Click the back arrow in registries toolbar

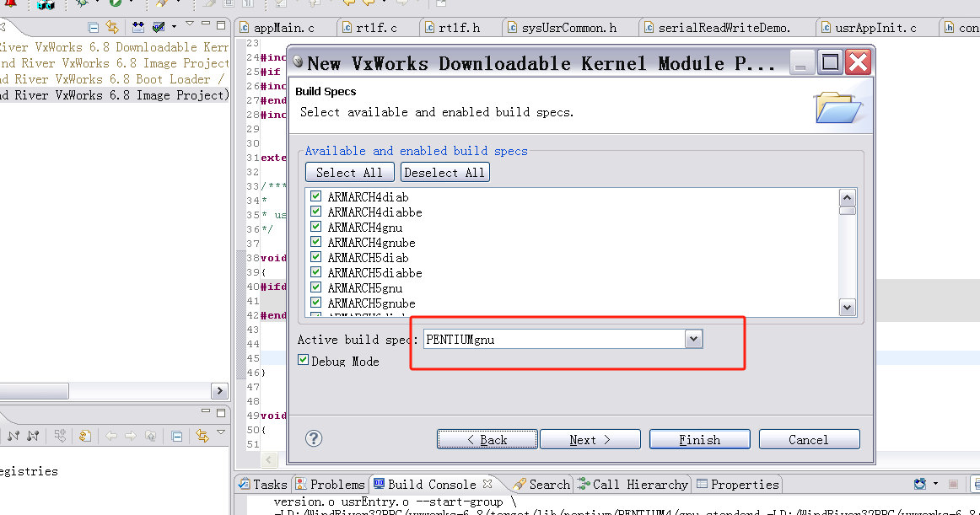coord(111,436)
